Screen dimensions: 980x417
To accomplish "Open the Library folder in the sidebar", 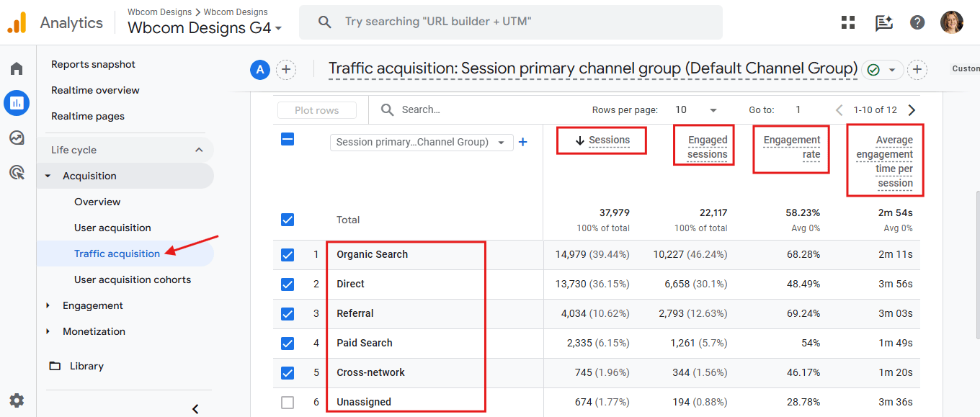I will point(86,366).
